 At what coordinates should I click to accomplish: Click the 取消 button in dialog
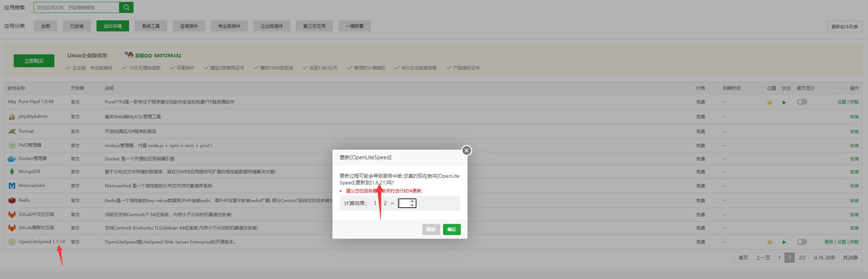[431, 229]
